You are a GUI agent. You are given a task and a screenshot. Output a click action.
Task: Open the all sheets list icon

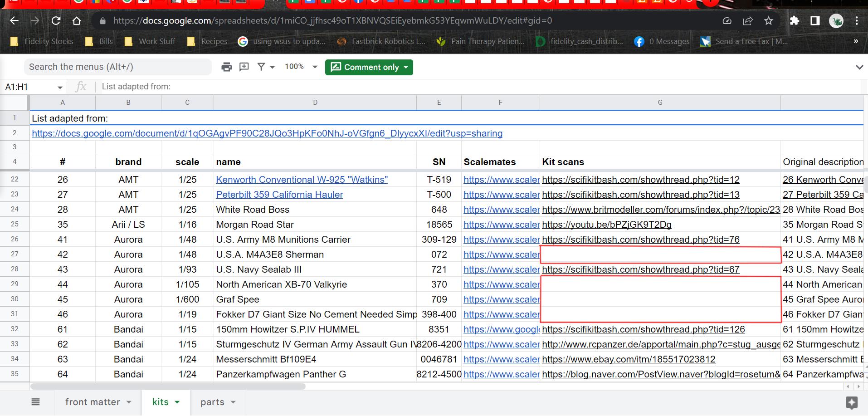(35, 402)
